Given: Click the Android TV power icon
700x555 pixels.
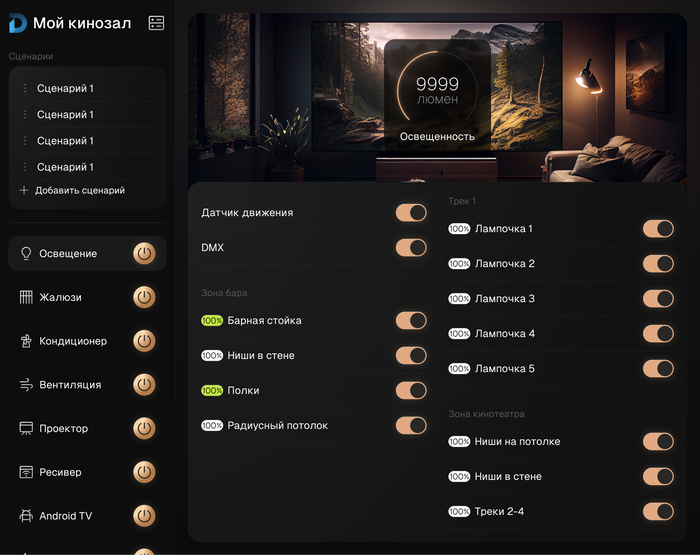Looking at the screenshot, I should click(x=144, y=516).
